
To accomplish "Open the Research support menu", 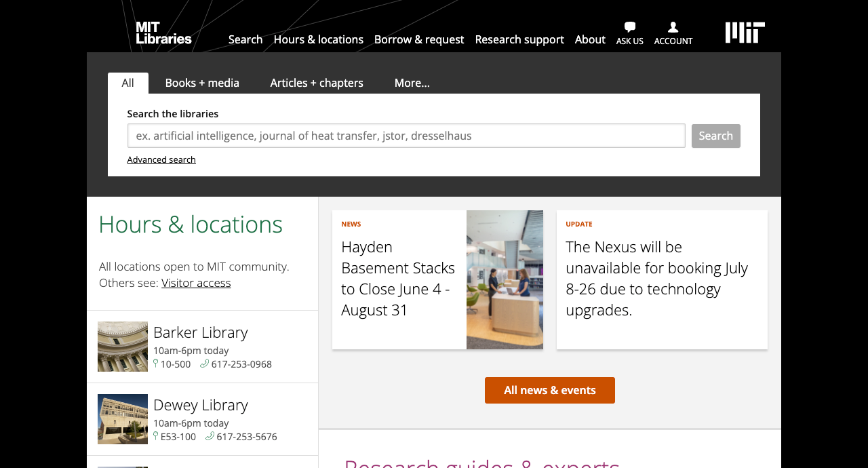I will (x=519, y=39).
